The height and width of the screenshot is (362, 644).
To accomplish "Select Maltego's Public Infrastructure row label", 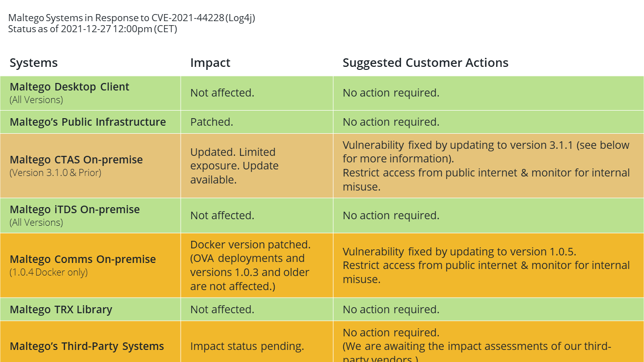I will coord(88,122).
